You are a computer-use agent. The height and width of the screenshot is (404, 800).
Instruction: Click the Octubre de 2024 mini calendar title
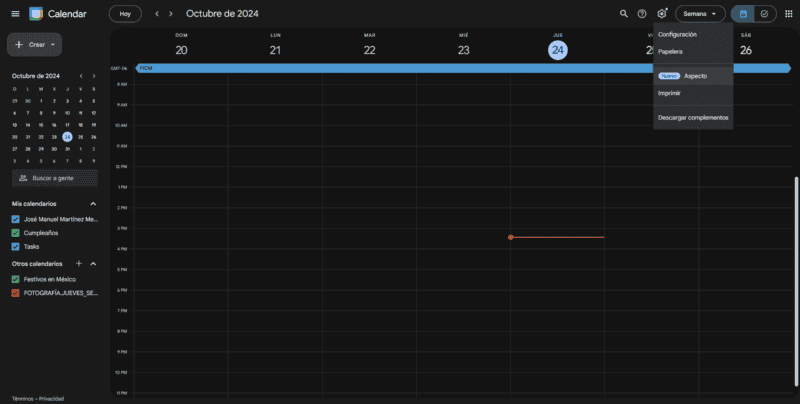[36, 76]
